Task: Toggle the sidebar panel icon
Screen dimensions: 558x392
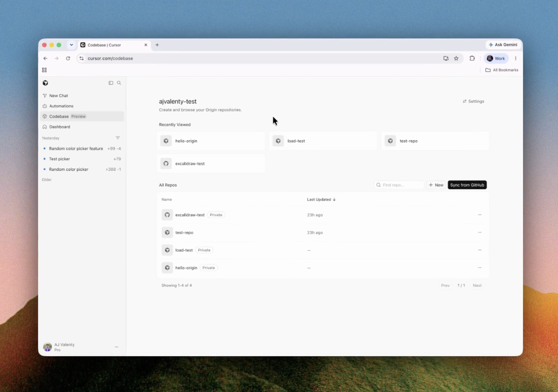Action: tap(111, 83)
